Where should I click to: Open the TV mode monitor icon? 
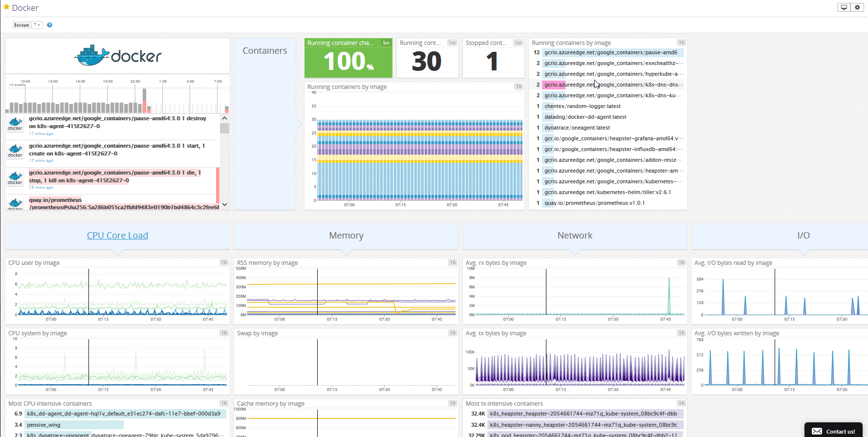pos(844,7)
